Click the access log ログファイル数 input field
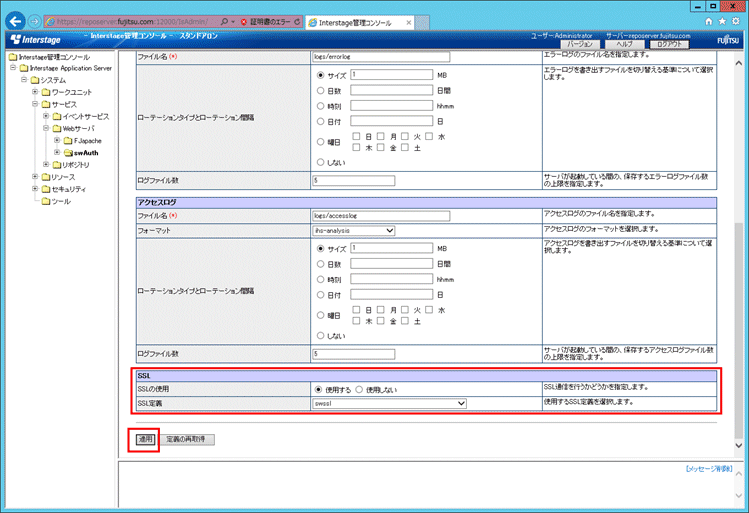This screenshot has width=749, height=513. [x=353, y=354]
